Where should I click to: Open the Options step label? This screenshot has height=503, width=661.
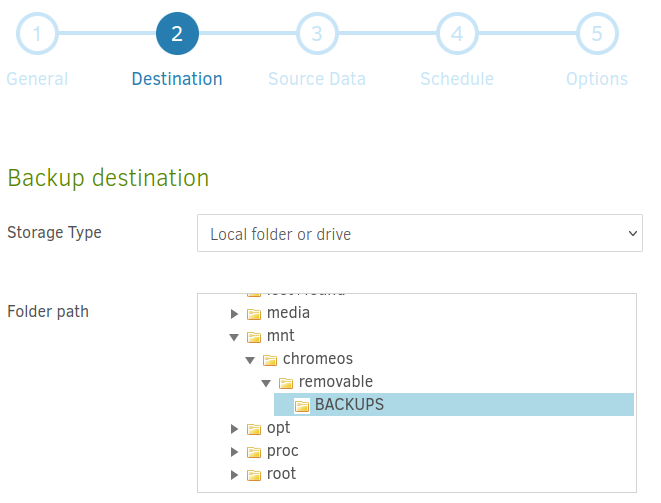coord(597,79)
